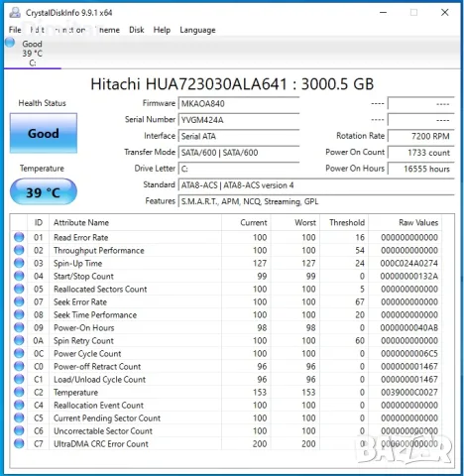Click raw value 000C024A0274
Image resolution: width=464 pixels, height=476 pixels.
[x=409, y=263]
